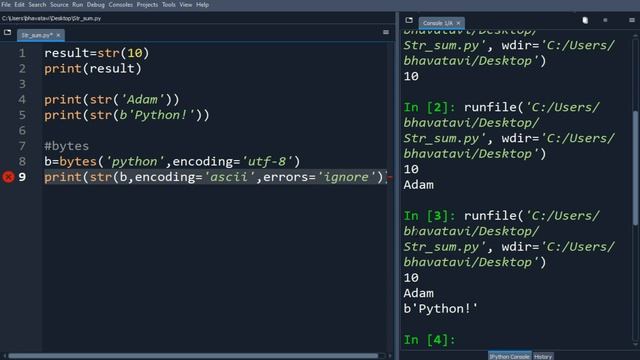Image resolution: width=640 pixels, height=360 pixels.
Task: Open the editor pane options menu
Action: (x=386, y=32)
